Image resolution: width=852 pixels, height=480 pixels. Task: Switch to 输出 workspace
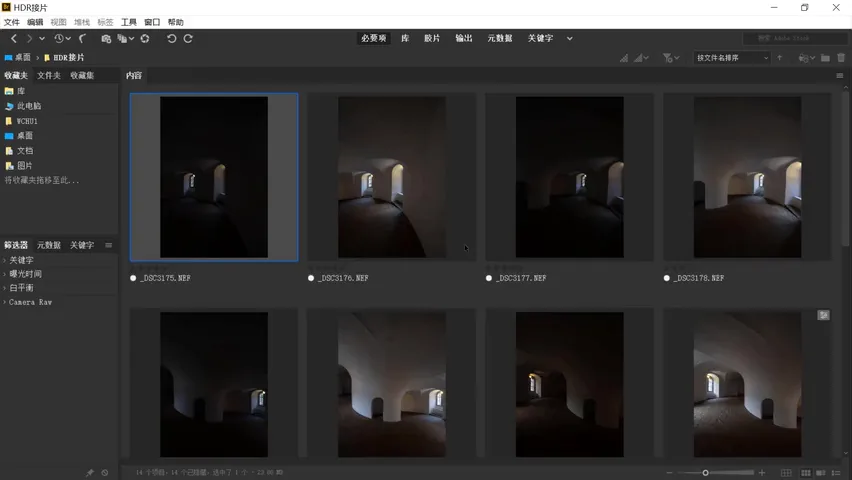(x=463, y=38)
